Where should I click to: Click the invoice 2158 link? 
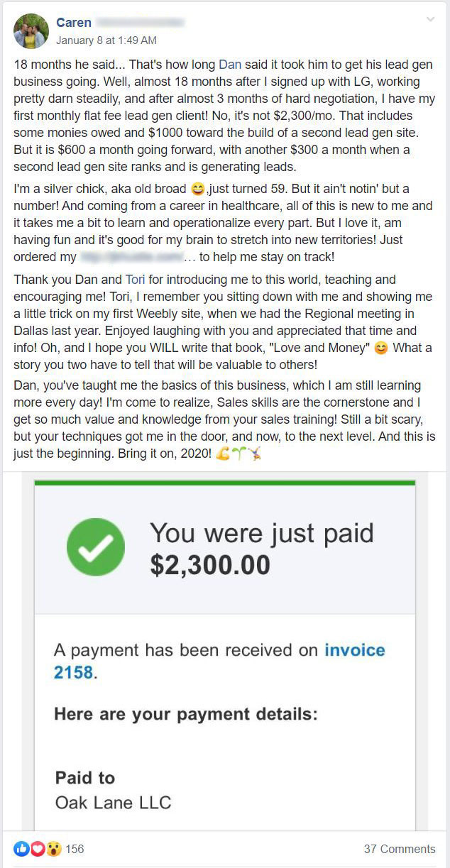[219, 661]
